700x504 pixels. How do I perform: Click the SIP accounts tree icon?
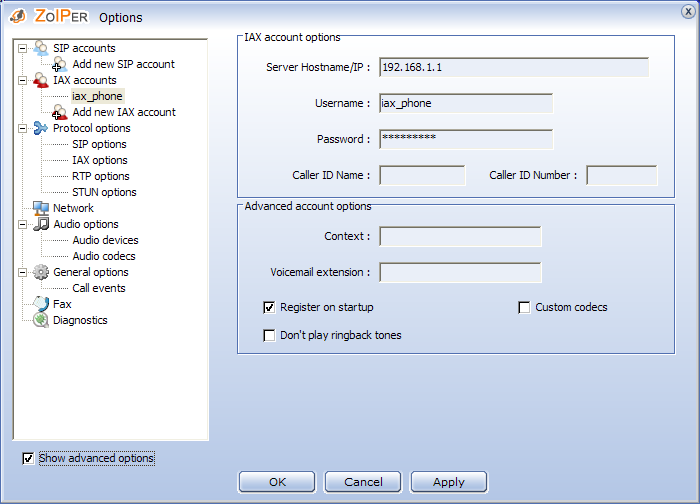click(40, 48)
